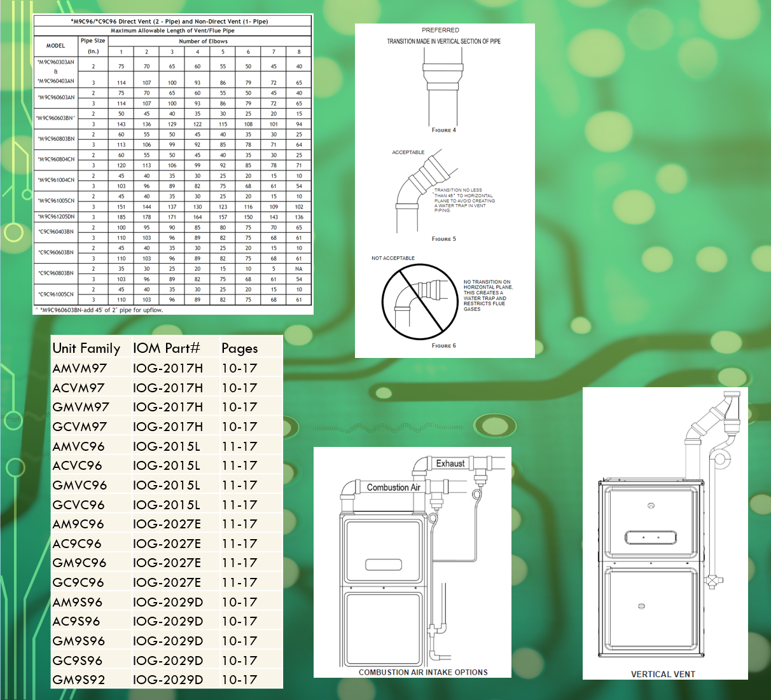Select the AMVM97 unit family row
The height and width of the screenshot is (700, 771).
click(x=80, y=368)
